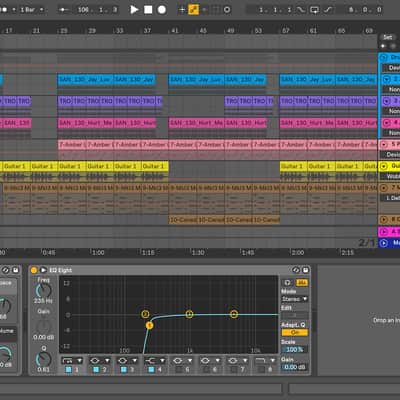Screen dimensions: 400x400
Task: Unfold the magenta return track A arrow
Action: click(384, 231)
